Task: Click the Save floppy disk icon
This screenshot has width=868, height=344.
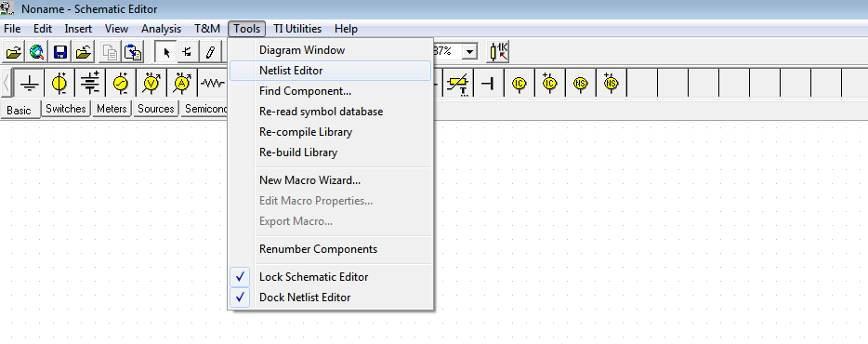Action: tap(60, 53)
